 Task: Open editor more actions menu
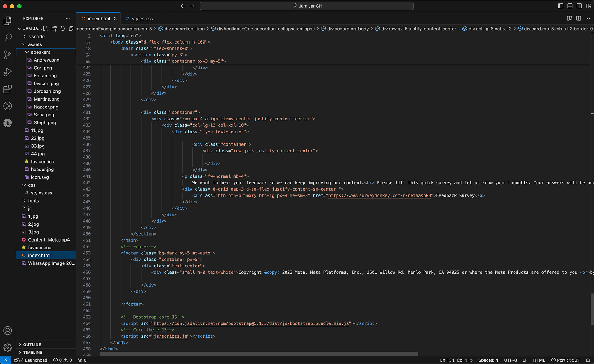[x=588, y=18]
